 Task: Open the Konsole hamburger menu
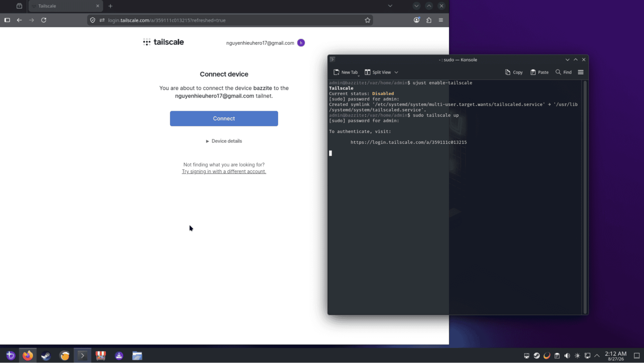point(581,72)
